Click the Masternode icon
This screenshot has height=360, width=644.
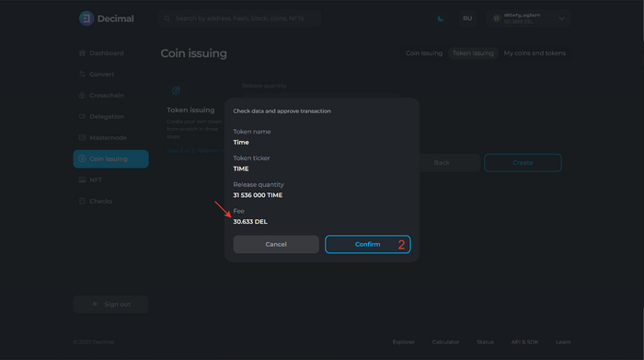[82, 138]
